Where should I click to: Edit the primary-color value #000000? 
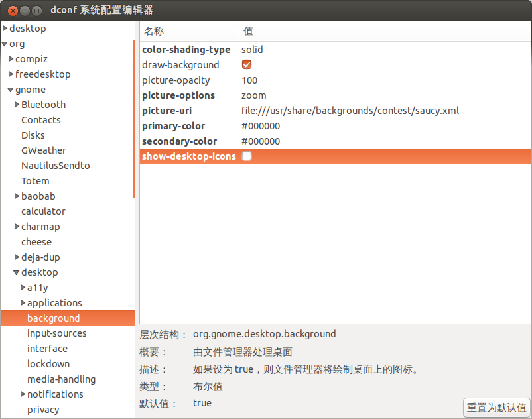(261, 126)
